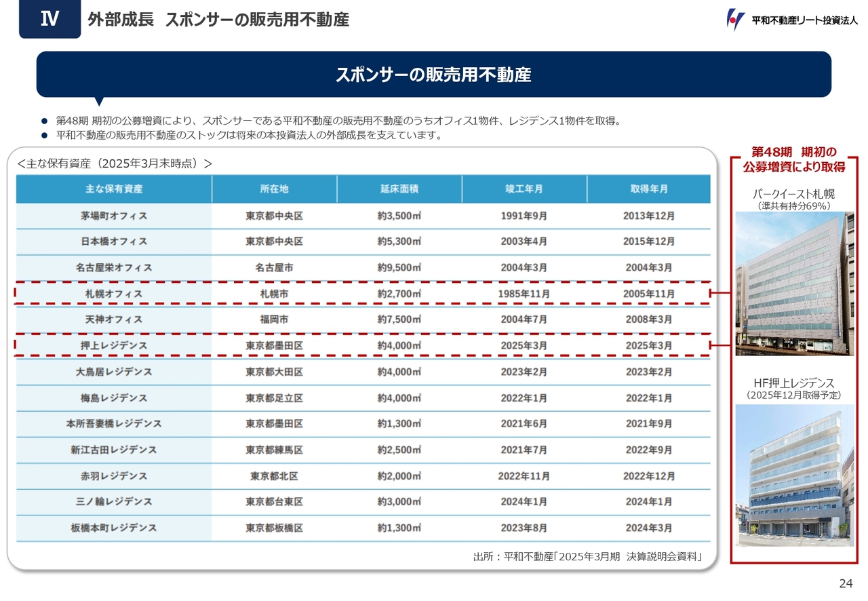
Task: Click completion date 1991年9月
Action: point(524,216)
